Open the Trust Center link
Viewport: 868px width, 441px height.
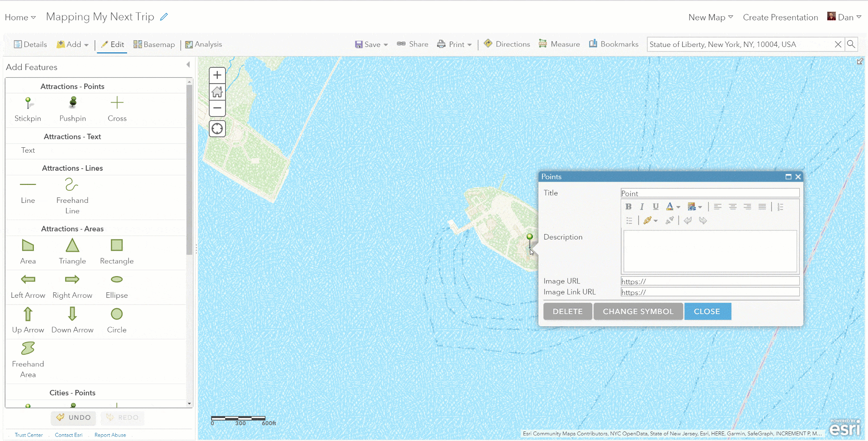(x=29, y=435)
